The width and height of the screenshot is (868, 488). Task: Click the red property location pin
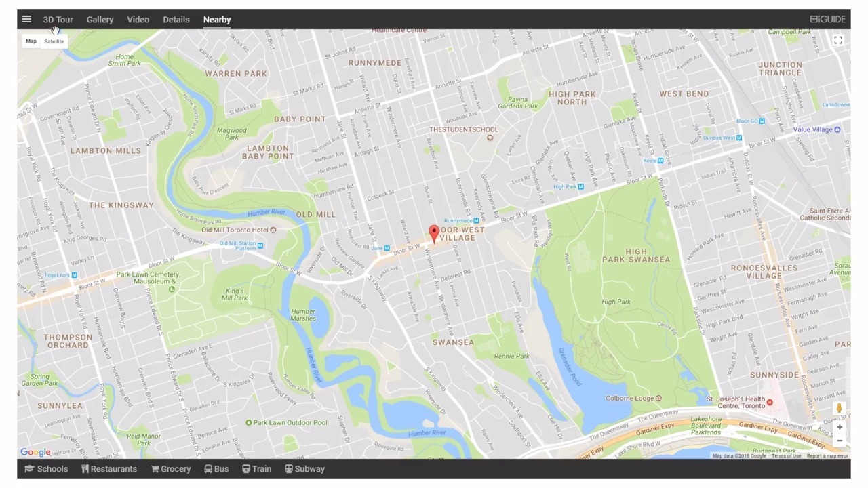434,235
